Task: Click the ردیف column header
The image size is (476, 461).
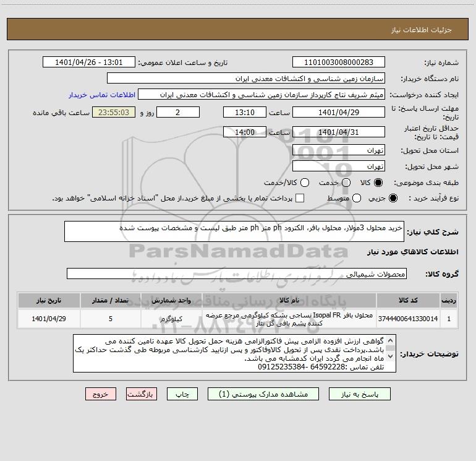Action: click(449, 300)
